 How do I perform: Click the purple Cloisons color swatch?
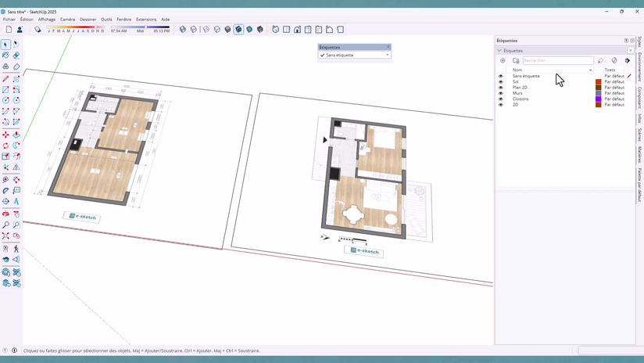point(599,99)
